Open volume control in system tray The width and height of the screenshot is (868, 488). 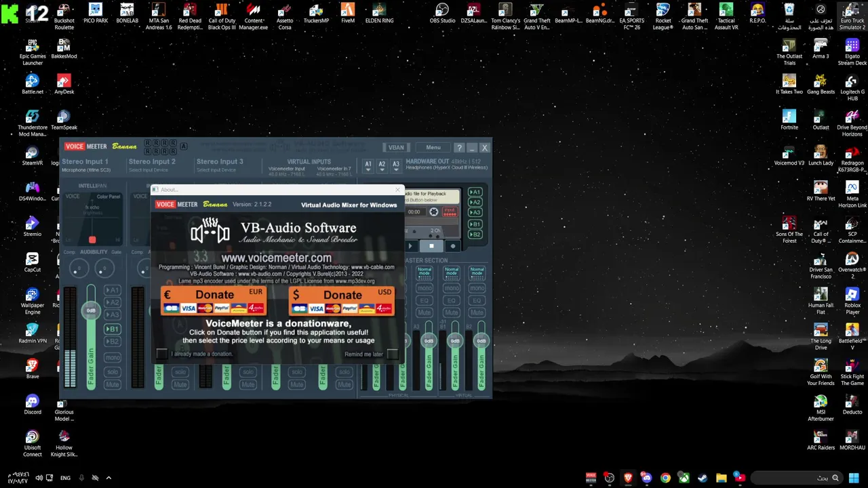[39, 478]
